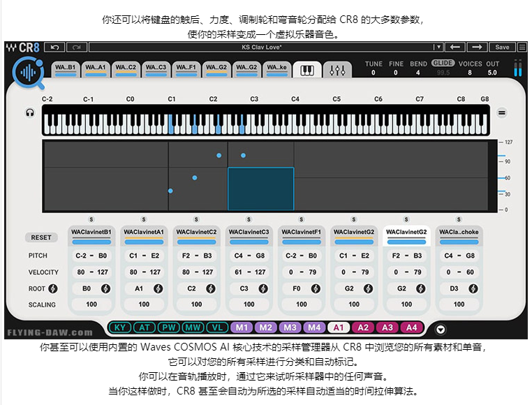The height and width of the screenshot is (405, 532).
Task: Click the root note D3 field
Action: pos(454,288)
